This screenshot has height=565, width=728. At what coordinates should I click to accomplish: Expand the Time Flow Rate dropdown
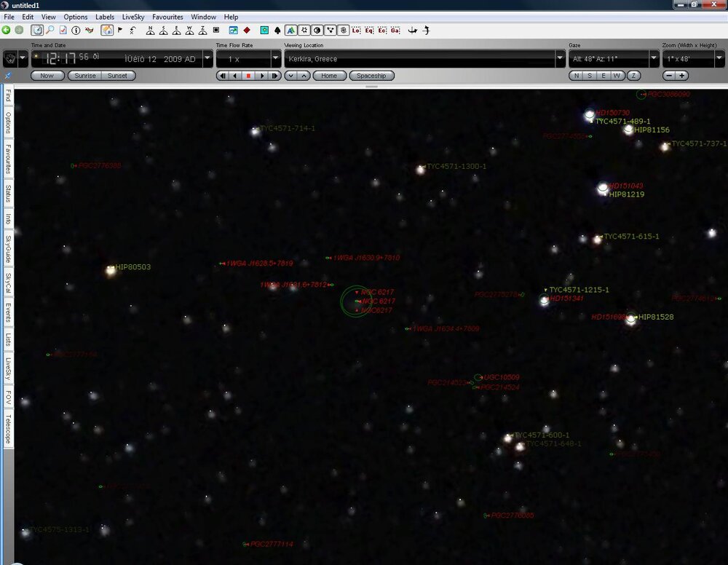(x=276, y=58)
